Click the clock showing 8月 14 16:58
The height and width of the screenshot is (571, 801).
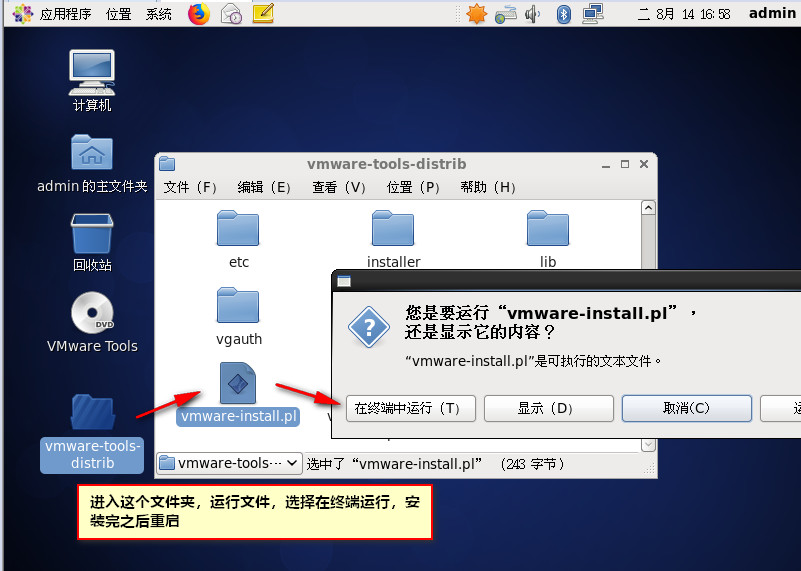point(684,14)
